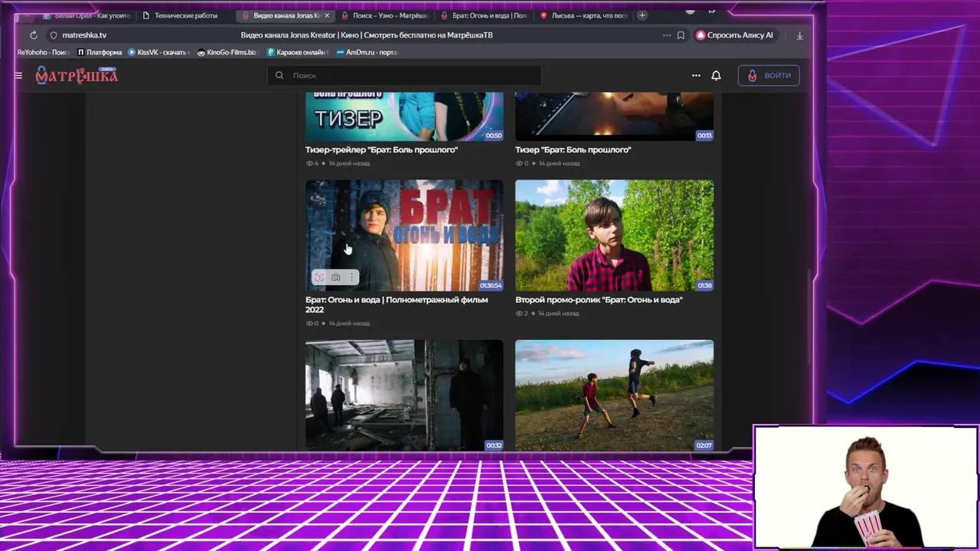This screenshot has width=980, height=551.
Task: Reload the page with browser refresh icon
Action: (34, 35)
